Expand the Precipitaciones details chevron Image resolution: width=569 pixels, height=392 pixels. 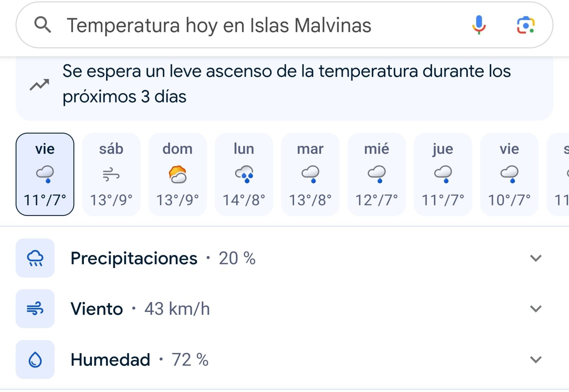[536, 258]
